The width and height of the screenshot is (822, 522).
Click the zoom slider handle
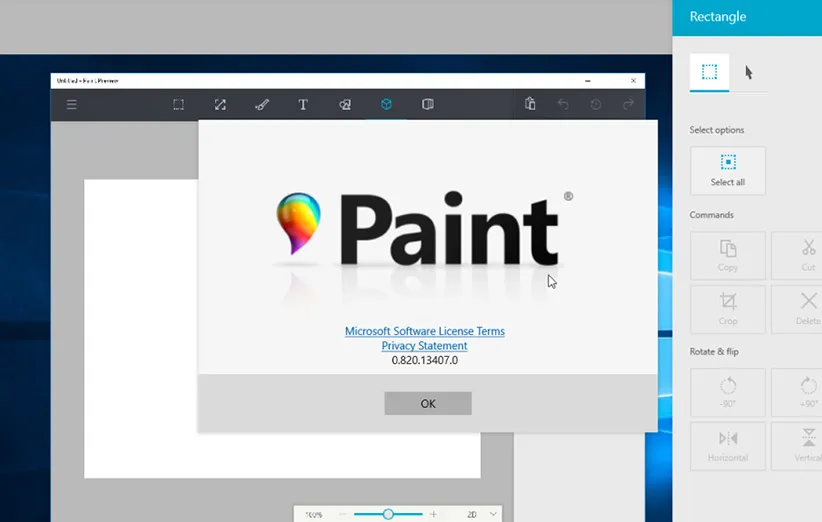click(x=388, y=514)
